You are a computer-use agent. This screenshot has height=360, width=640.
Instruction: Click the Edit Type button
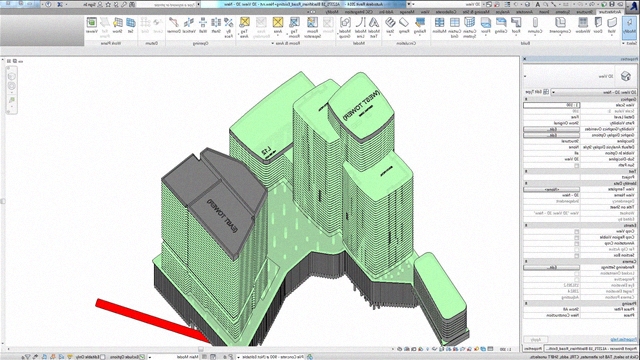pyautogui.click(x=540, y=92)
